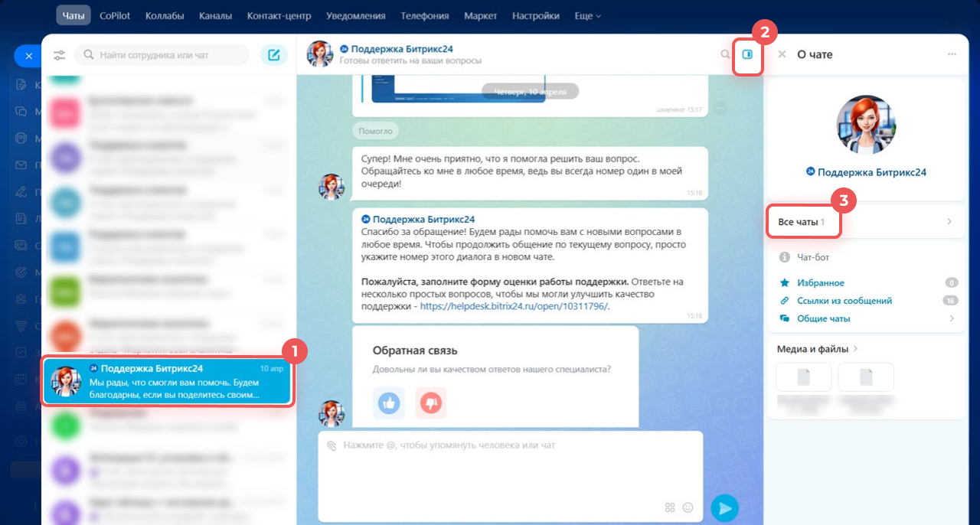Open Общие чаты list
Screen dimensions: 980x525
click(x=824, y=318)
